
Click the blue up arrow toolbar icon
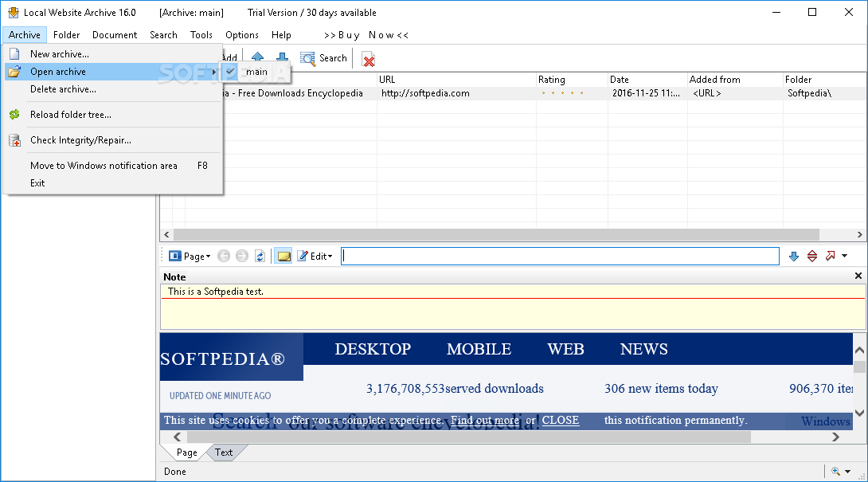[x=257, y=57]
